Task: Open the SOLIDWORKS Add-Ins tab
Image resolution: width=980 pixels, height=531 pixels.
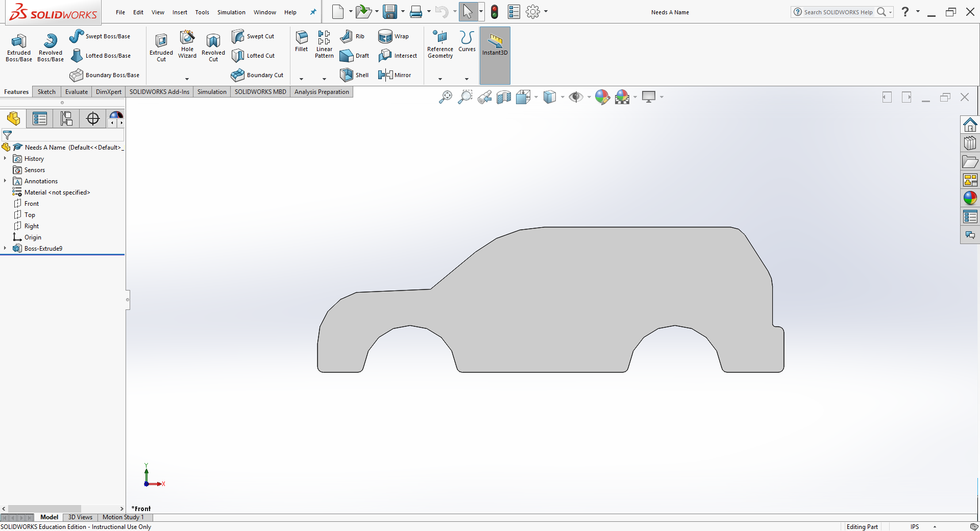Action: (159, 92)
